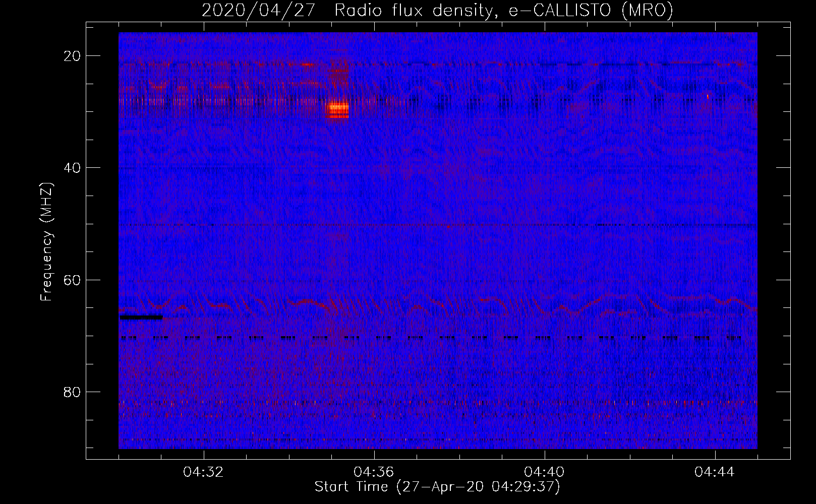The image size is (816, 504).
Task: Click the 20 MHz frequency tick label
Action: click(x=72, y=56)
